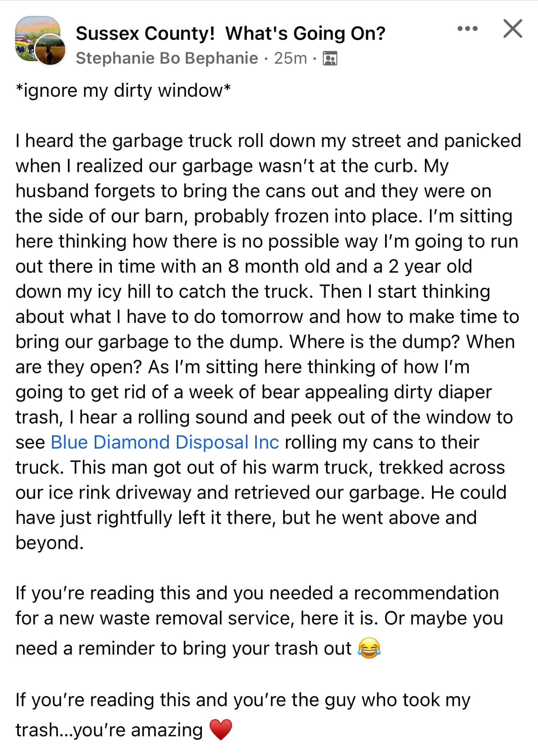Open Stephanie's small round profile picture
This screenshot has width=538, height=756.
click(x=50, y=50)
